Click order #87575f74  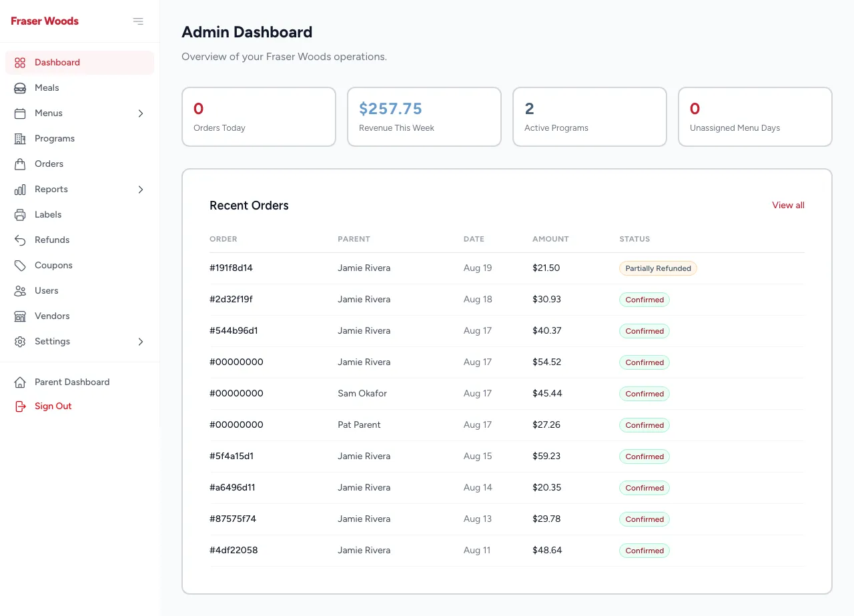233,519
